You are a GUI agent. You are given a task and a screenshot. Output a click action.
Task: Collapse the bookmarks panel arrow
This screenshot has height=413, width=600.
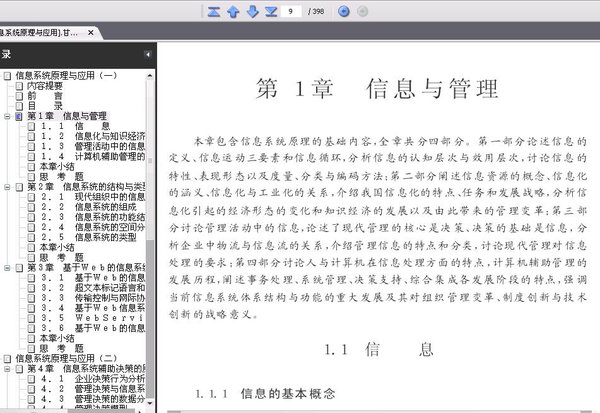click(148, 54)
